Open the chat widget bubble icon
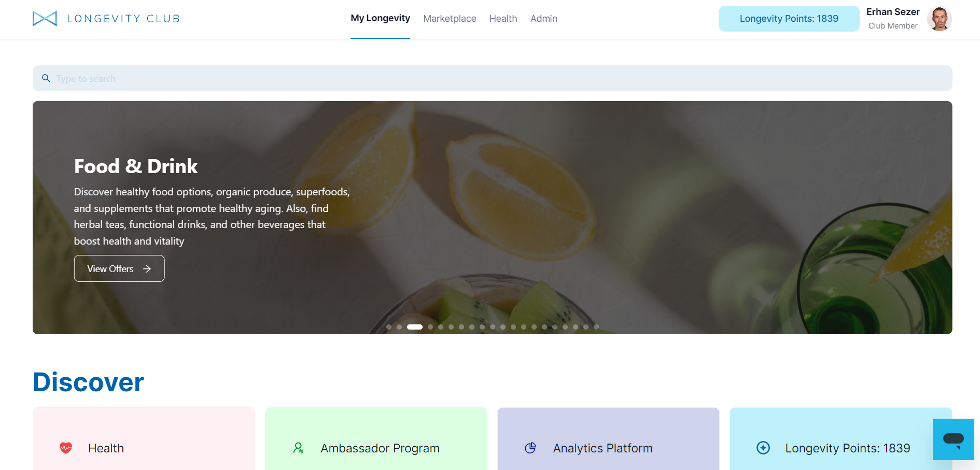980x470 pixels. pos(953,439)
